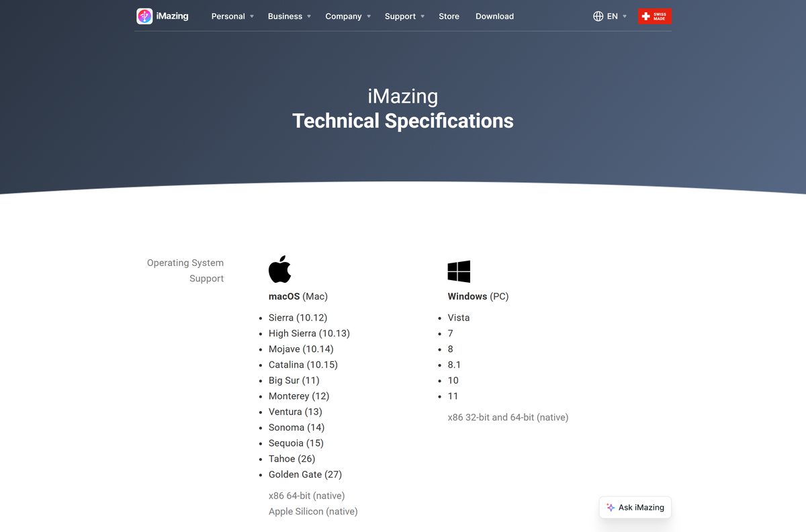This screenshot has width=806, height=532.
Task: Click the iMazing logo icon
Action: (144, 16)
